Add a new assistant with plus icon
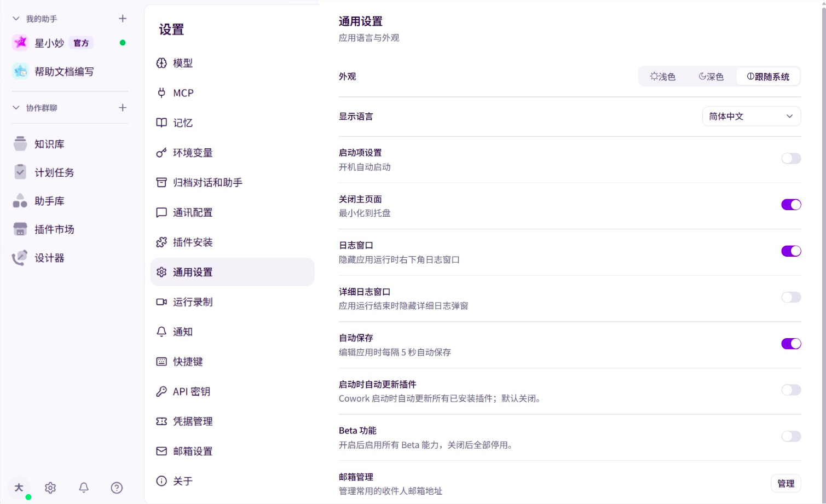 123,19
